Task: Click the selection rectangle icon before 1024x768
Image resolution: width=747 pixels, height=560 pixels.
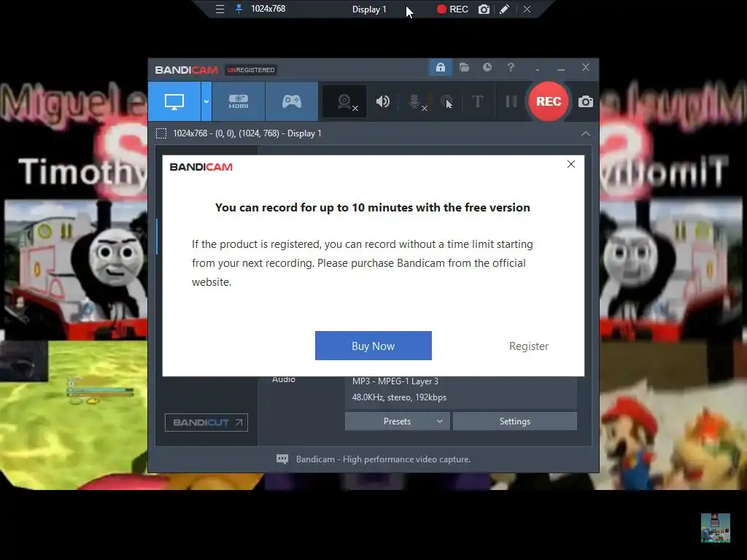Action: [x=161, y=133]
